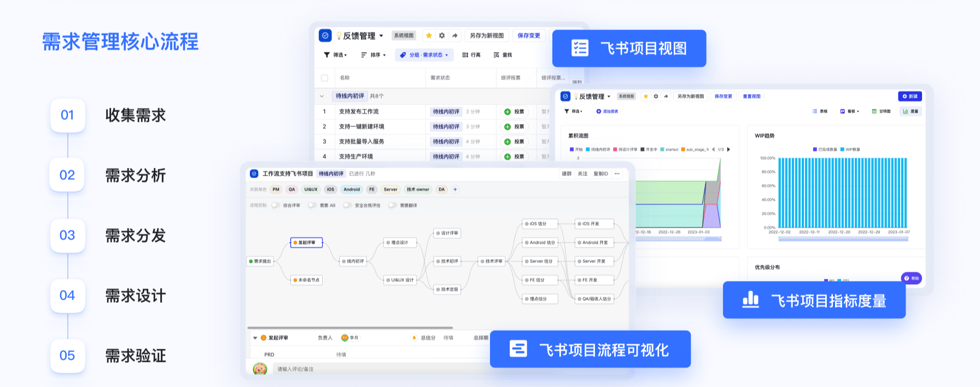Select the PM role tag
Viewport: 980px width, 387px height.
coord(276,190)
